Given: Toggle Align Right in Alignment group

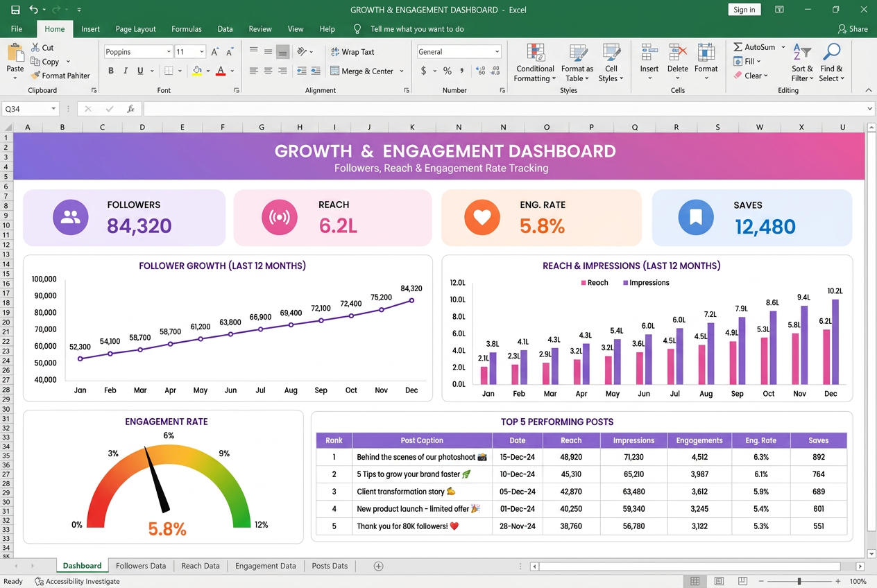Looking at the screenshot, I should [x=282, y=71].
